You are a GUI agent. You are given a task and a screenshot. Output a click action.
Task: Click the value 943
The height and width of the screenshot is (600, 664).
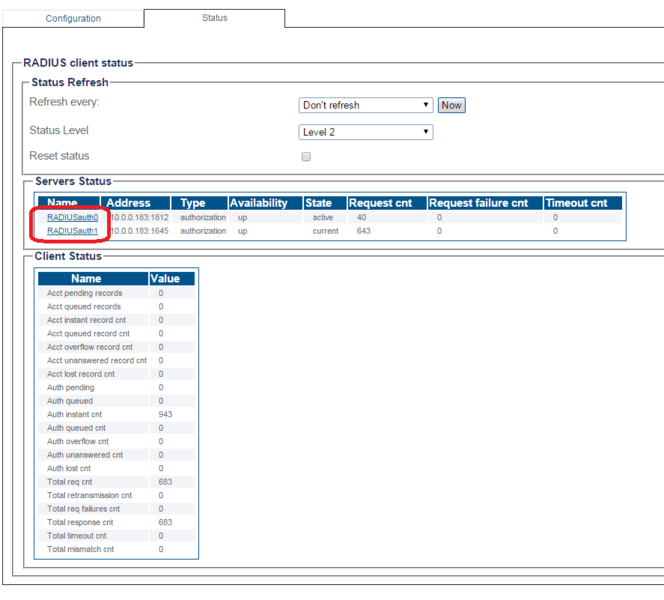tap(165, 414)
